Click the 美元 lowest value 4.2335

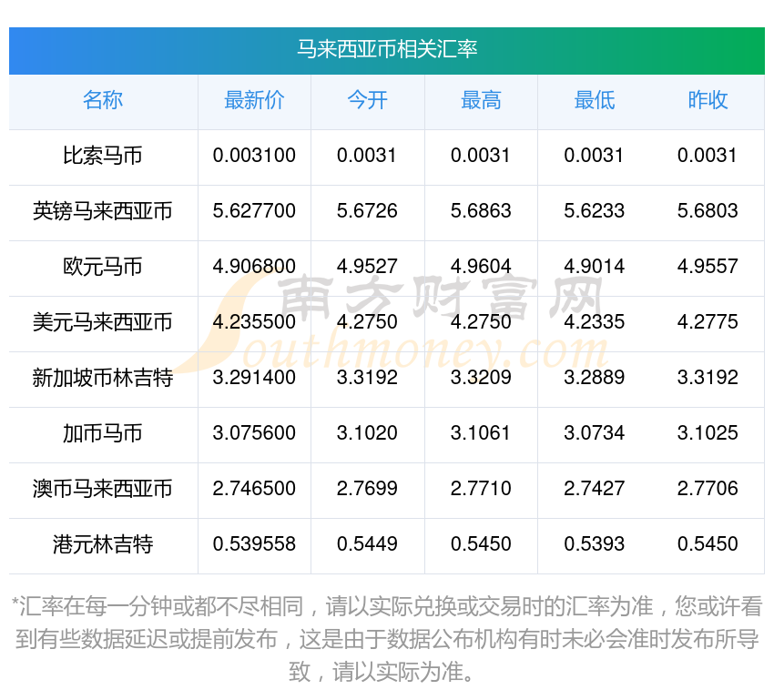[595, 322]
